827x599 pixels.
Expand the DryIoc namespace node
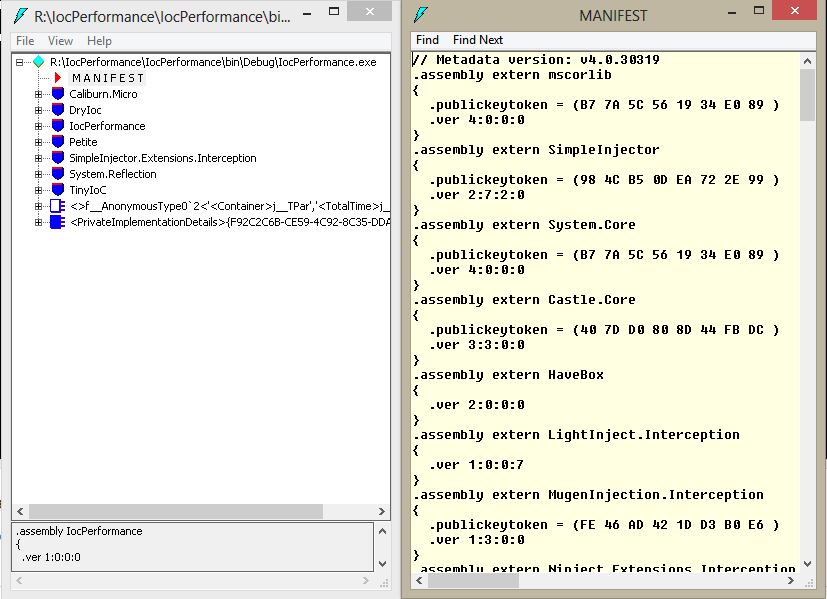click(39, 110)
